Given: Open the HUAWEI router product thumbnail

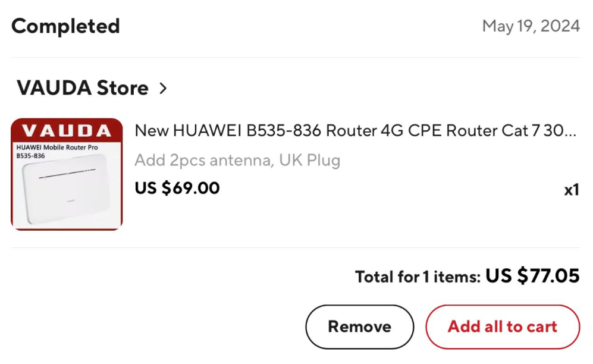Looking at the screenshot, I should [67, 174].
